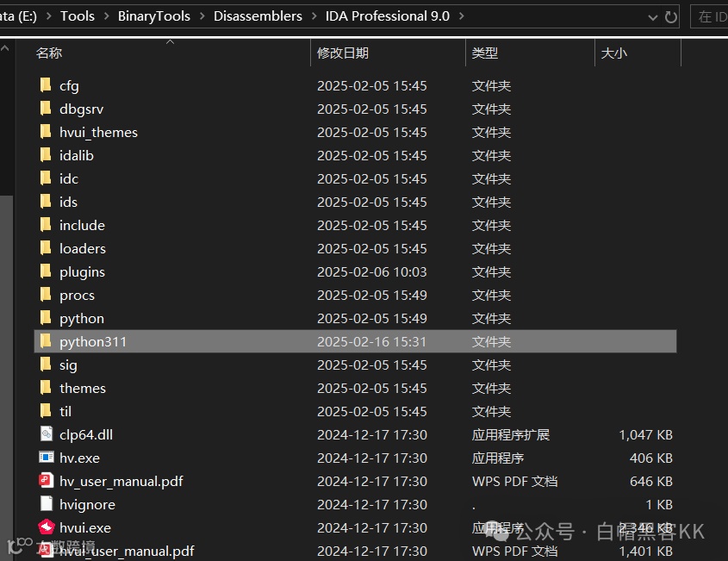Select the hvignore file

pyautogui.click(x=87, y=504)
